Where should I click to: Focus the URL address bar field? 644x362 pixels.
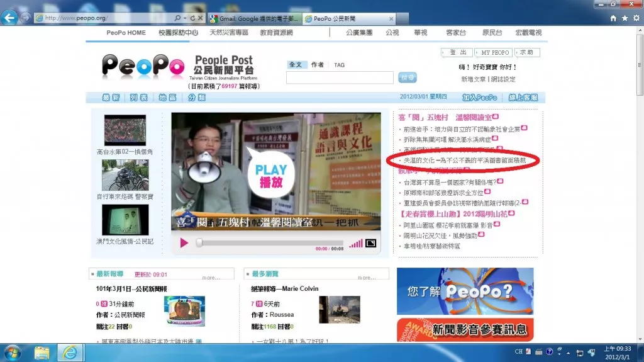107,18
